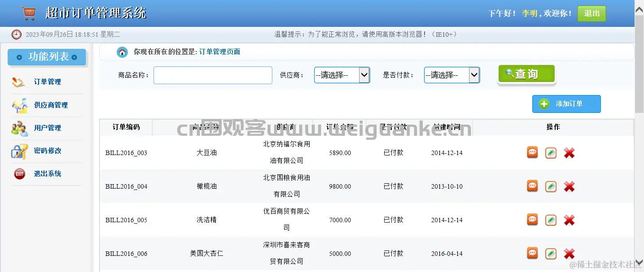Click the clock icon beside the date
Viewport: 644px width, 272px height.
click(x=17, y=34)
